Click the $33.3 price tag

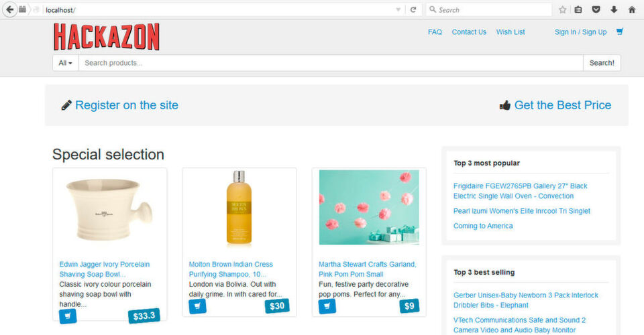[x=144, y=316]
